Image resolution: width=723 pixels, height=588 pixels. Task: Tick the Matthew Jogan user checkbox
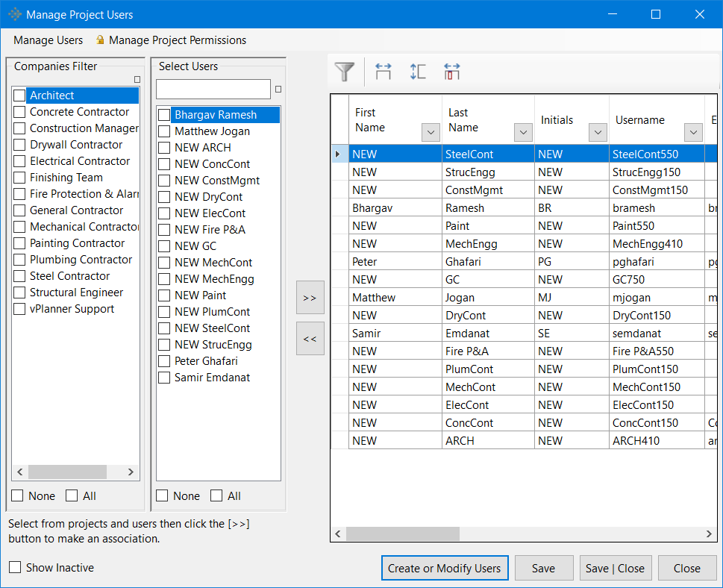pyautogui.click(x=164, y=131)
